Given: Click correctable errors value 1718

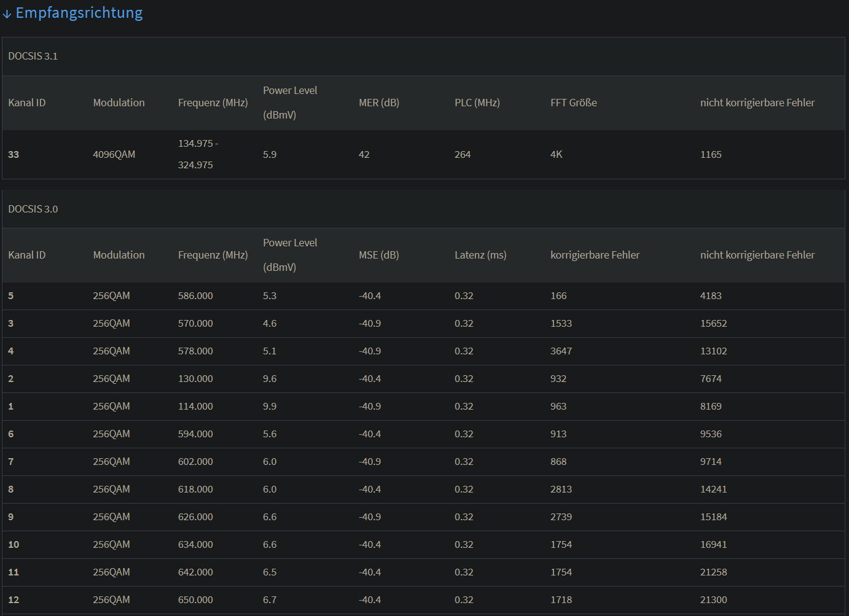Looking at the screenshot, I should (x=561, y=599).
